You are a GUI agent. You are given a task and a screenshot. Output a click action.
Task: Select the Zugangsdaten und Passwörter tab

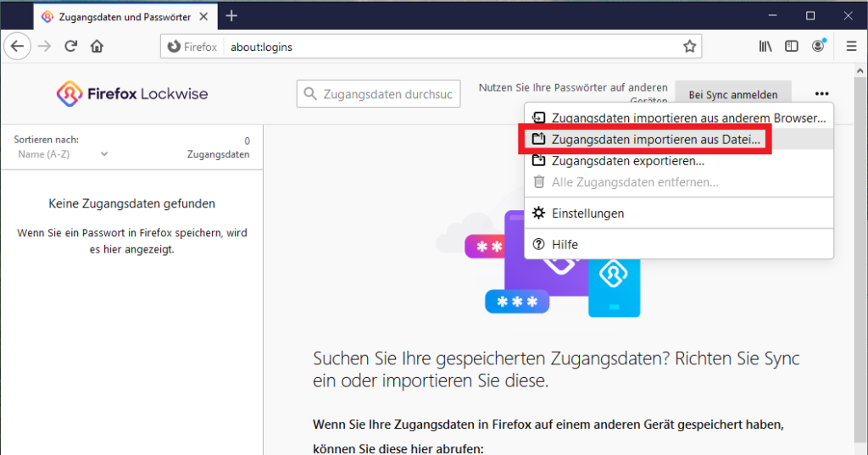(x=125, y=17)
